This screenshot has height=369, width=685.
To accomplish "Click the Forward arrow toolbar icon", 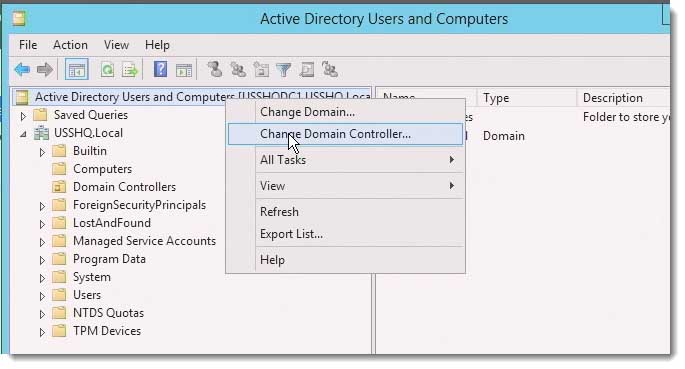I will point(45,69).
